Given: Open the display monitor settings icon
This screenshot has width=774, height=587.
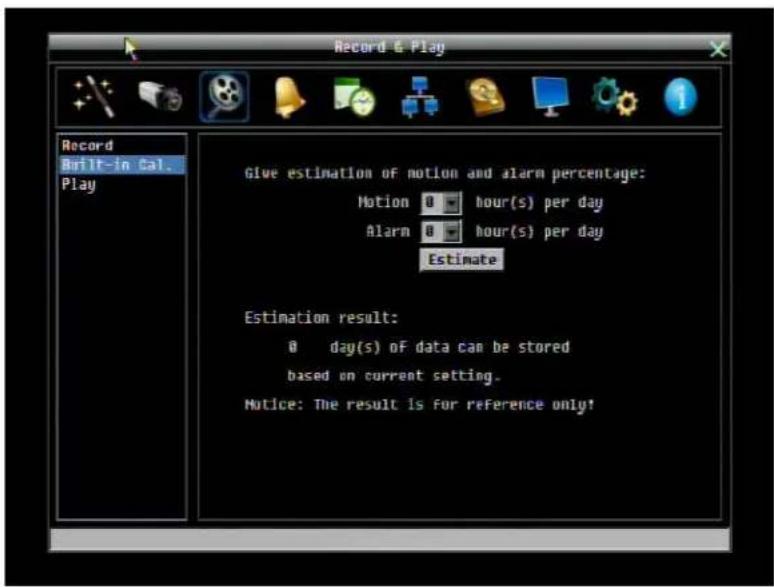Looking at the screenshot, I should tap(550, 97).
